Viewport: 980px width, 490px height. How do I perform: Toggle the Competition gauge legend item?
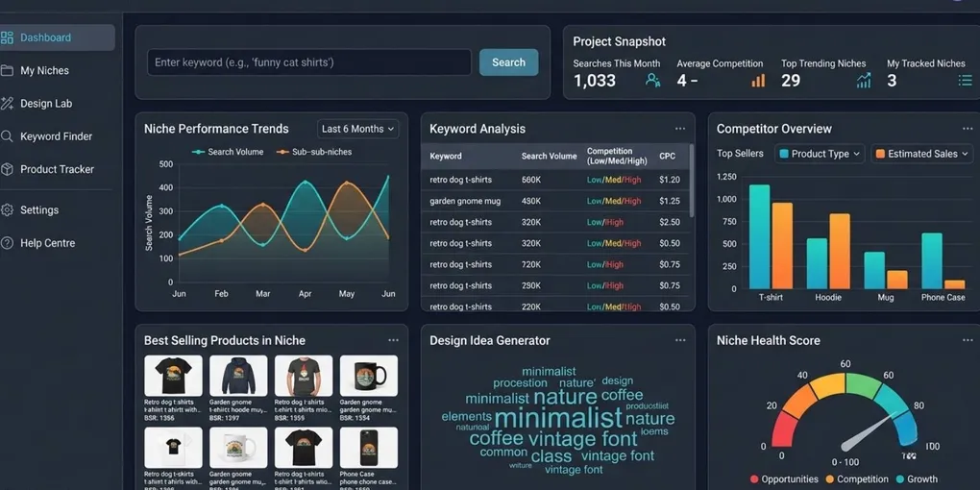click(857, 479)
